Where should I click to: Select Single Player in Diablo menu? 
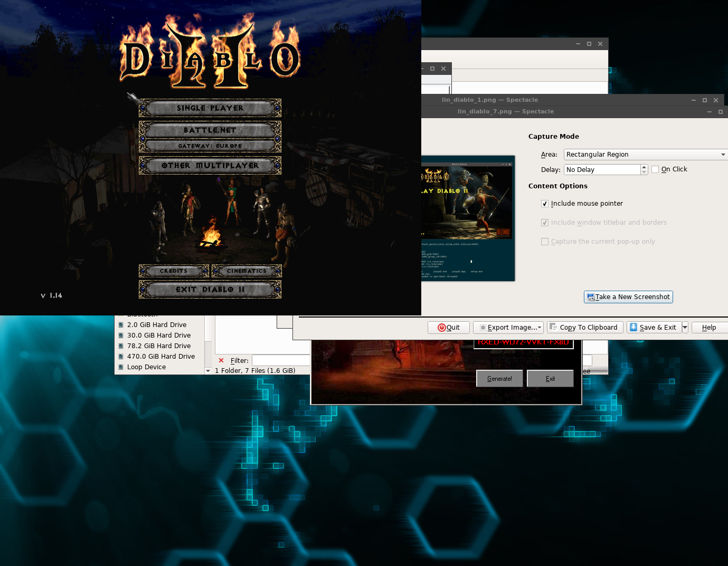[210, 108]
